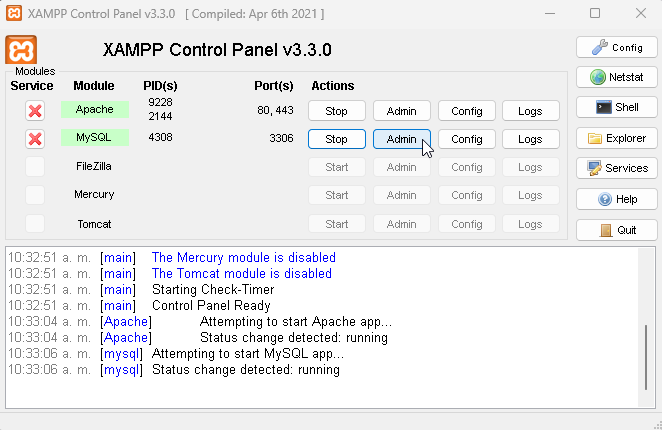Click the FileZilla service checkbox
662x430 pixels.
click(35, 167)
